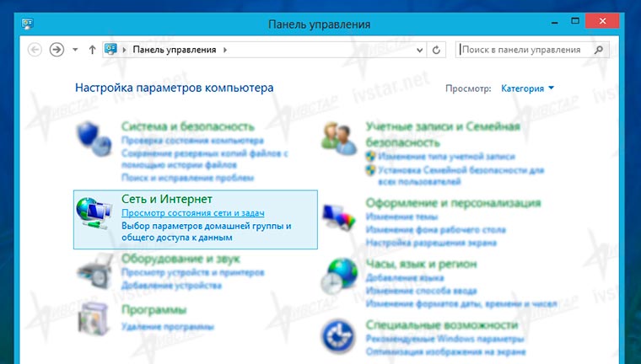Click Control Panel icon in address bar
Screen dimensions: 641x364
110,50
